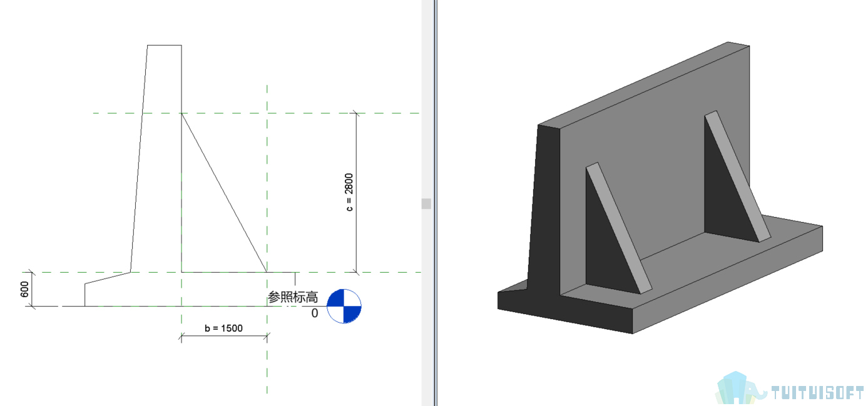
Task: Select the diagonal rib line in section view
Action: tap(223, 192)
